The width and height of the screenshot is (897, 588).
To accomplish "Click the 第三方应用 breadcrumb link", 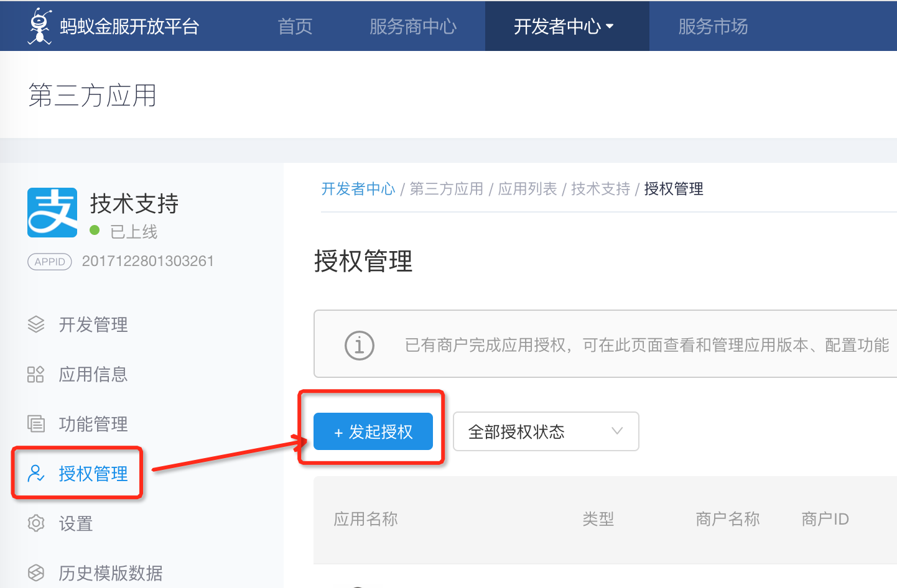I will click(447, 189).
